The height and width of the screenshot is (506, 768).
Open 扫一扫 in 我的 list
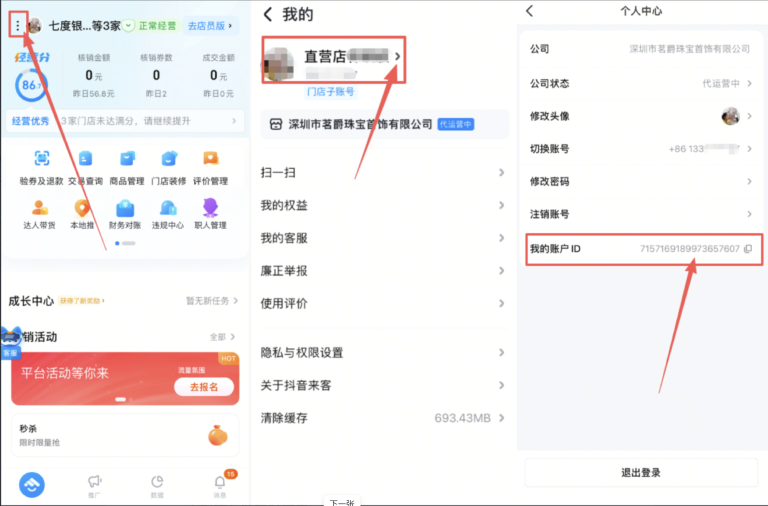click(384, 172)
